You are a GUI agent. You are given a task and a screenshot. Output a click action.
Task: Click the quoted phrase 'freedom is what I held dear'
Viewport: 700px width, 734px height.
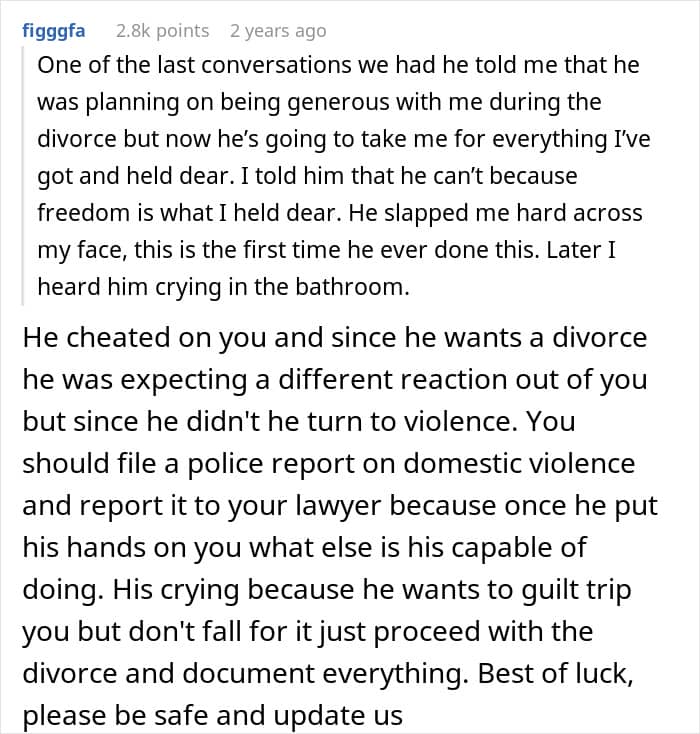186,213
